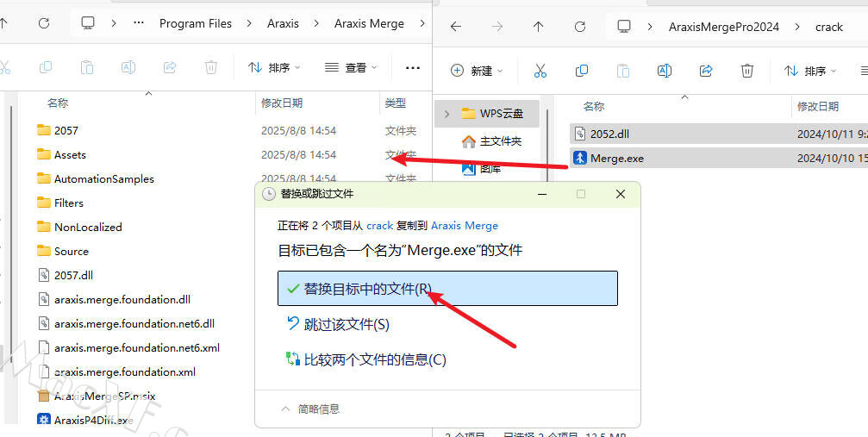Click the crack breadcrumb segment
Screen dimensions: 868x437
(x=828, y=27)
